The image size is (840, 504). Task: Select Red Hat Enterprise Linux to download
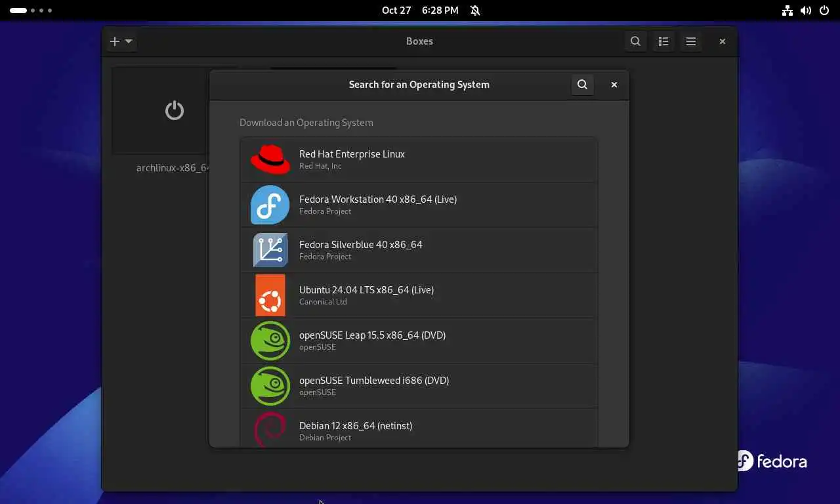(x=419, y=159)
